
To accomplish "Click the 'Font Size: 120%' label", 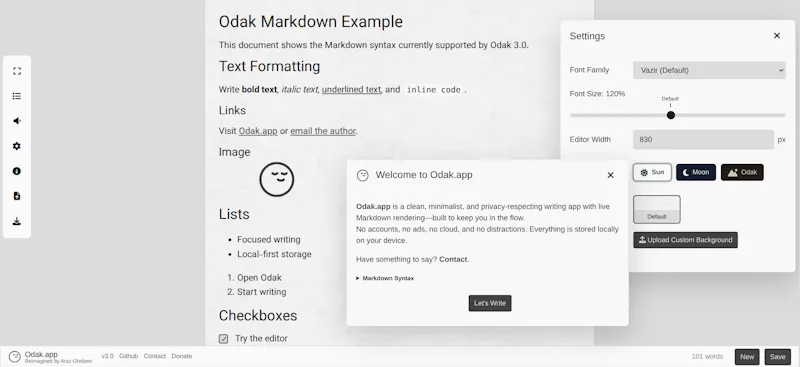I will (597, 94).
